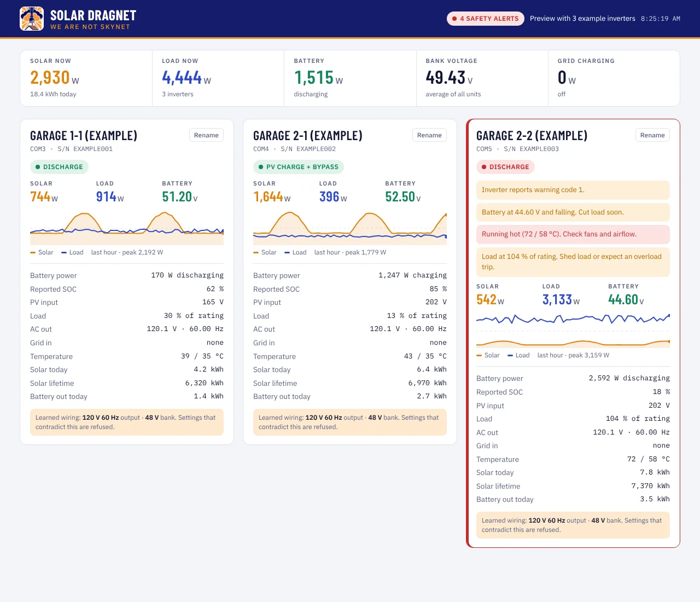Click Garage 2-1 Solar lifetime '6,970 kWh'
This screenshot has height=602, width=700.
[x=427, y=383]
